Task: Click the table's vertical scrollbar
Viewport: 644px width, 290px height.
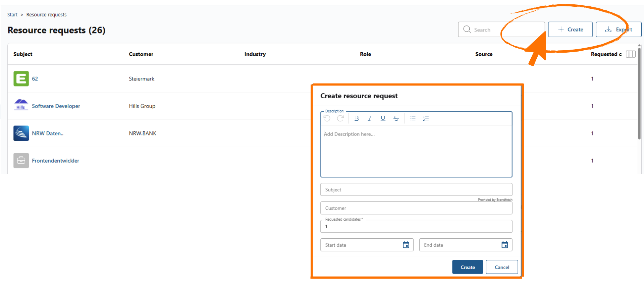Action: 639,93
